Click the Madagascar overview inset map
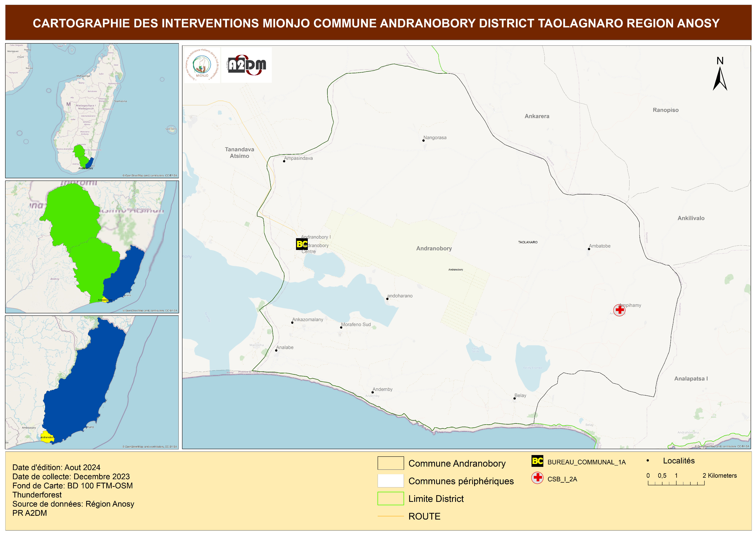The height and width of the screenshot is (534, 756). (x=92, y=111)
